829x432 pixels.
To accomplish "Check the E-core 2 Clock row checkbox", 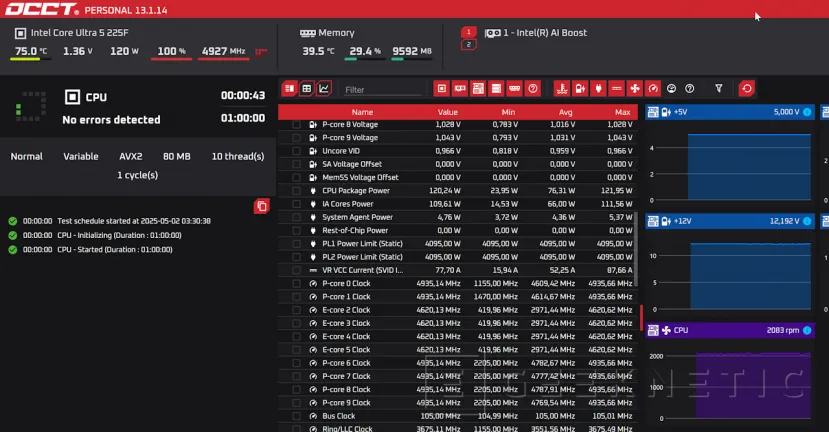I will point(297,310).
